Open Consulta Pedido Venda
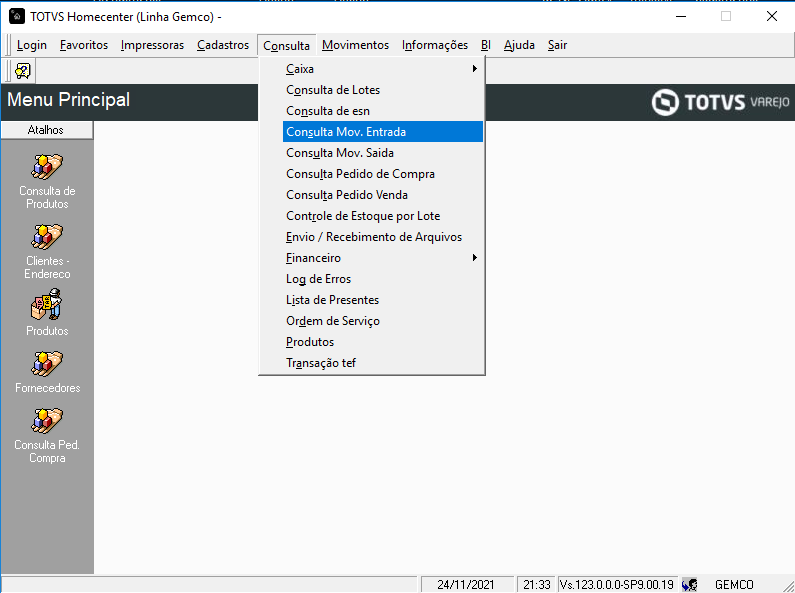 click(383, 195)
